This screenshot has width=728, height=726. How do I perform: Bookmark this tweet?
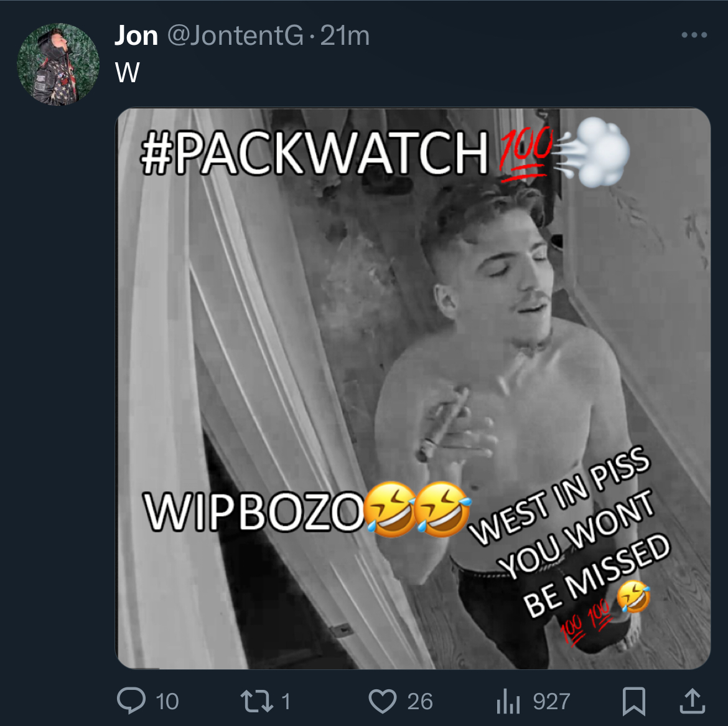(634, 701)
